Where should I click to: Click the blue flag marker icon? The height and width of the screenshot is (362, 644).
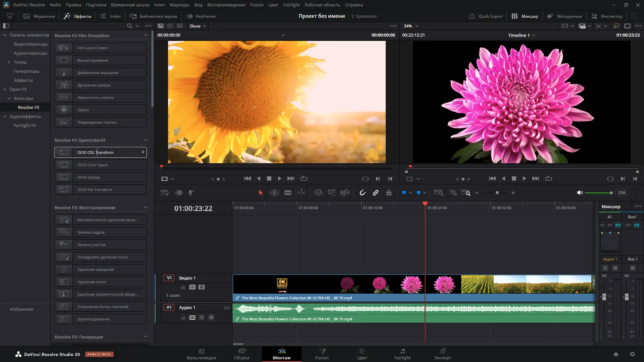coord(404,193)
